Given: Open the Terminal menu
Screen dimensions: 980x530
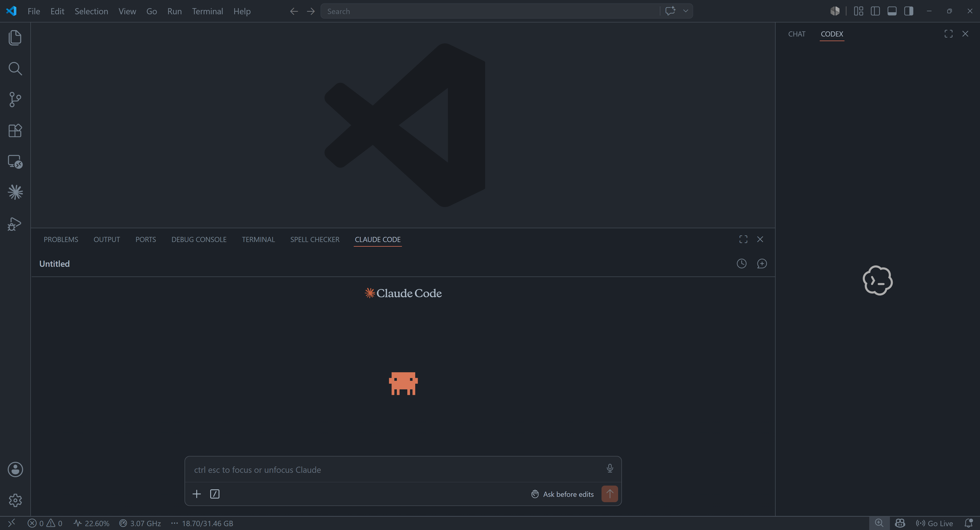Looking at the screenshot, I should [207, 11].
